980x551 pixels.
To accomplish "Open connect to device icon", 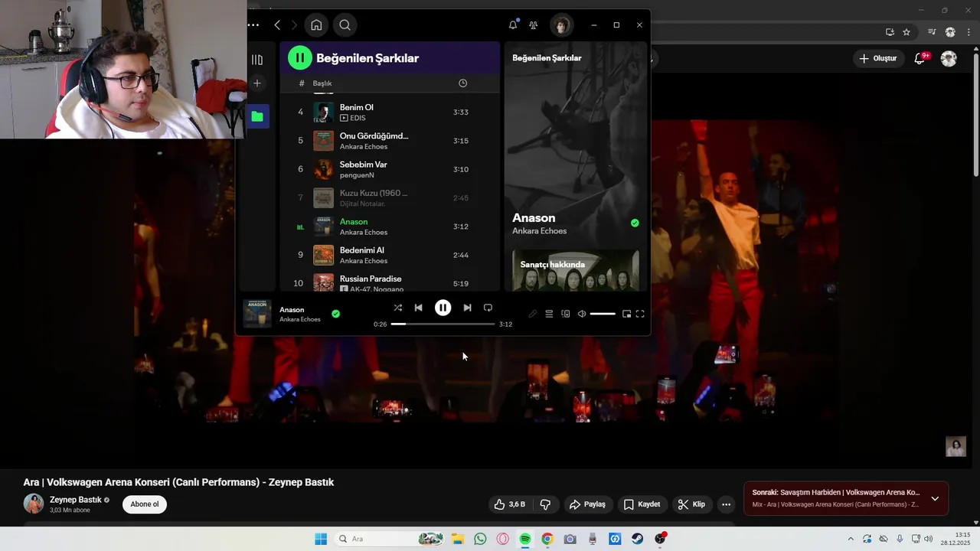I will pos(566,314).
